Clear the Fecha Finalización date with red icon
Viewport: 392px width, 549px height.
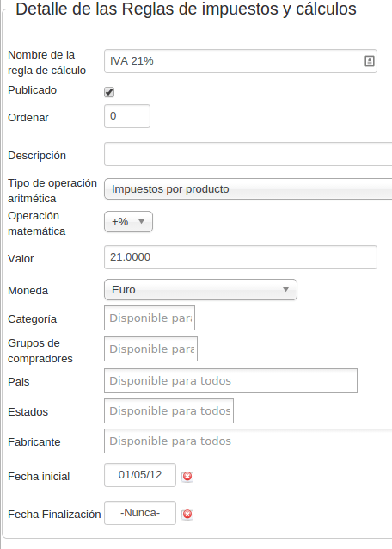point(187,514)
